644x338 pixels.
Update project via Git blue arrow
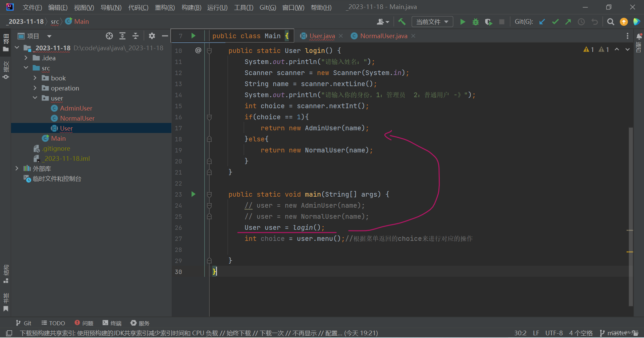542,22
